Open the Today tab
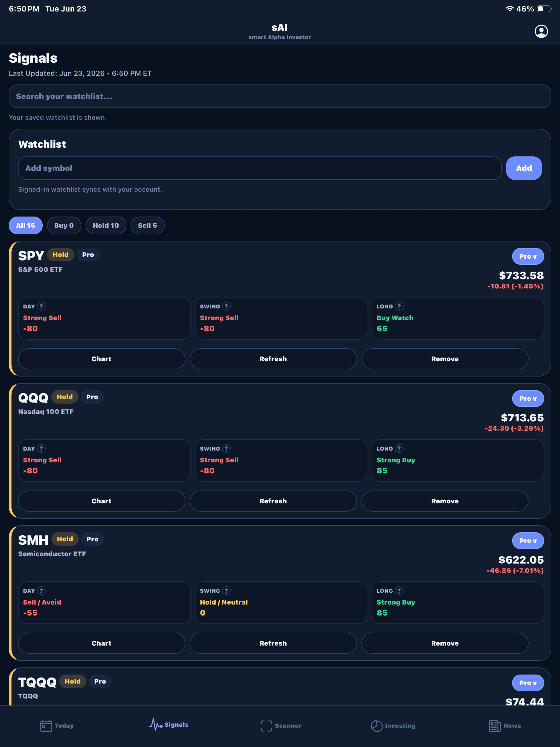The height and width of the screenshot is (747, 560). point(57,726)
